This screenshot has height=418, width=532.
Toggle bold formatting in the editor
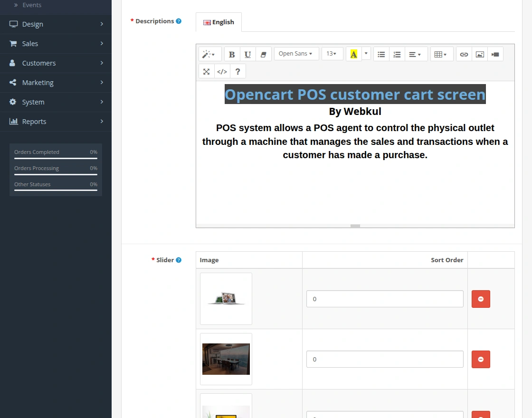pyautogui.click(x=231, y=54)
